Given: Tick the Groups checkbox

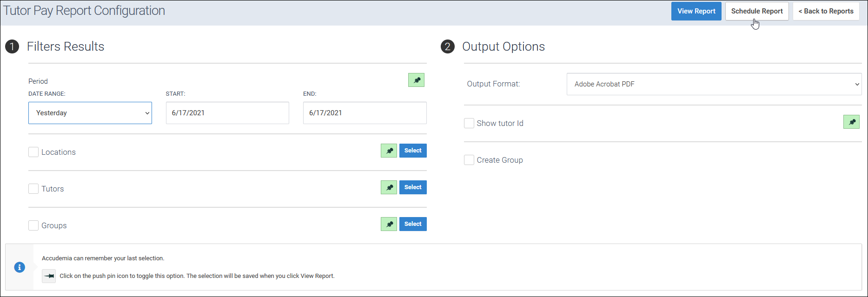Looking at the screenshot, I should click(33, 225).
